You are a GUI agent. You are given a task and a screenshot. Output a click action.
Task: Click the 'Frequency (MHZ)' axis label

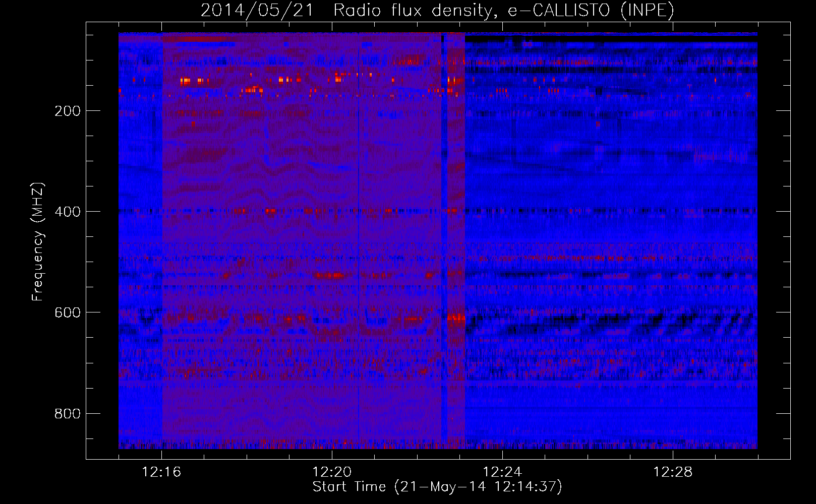[38, 242]
